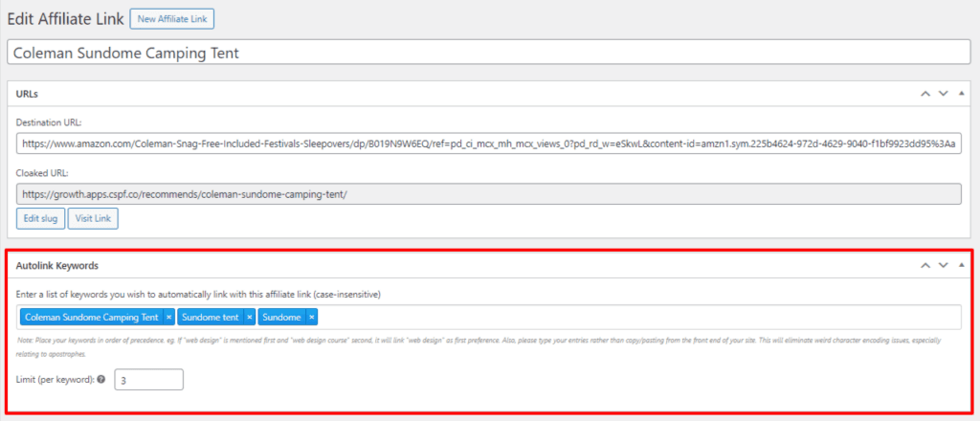Click the Cloaked URL label
This screenshot has height=421, width=980.
[x=41, y=173]
